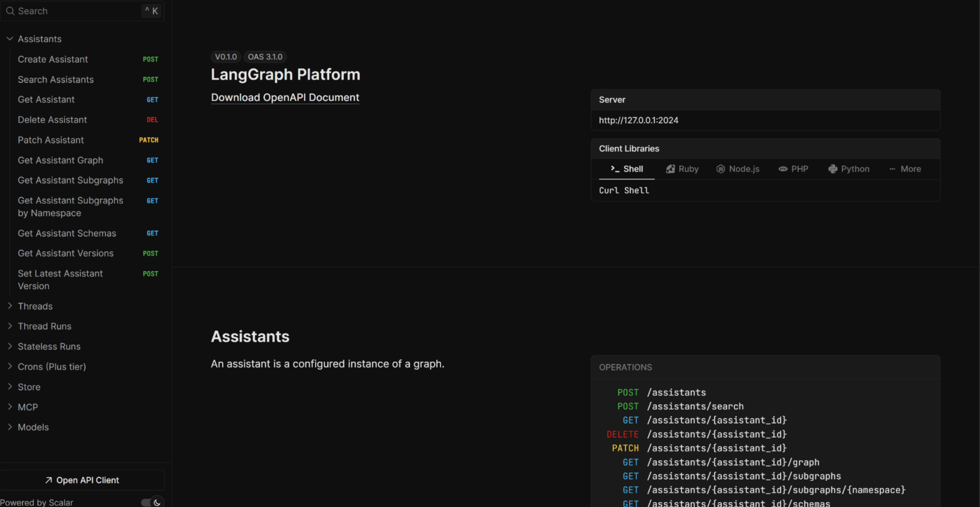The image size is (980, 507).
Task: Expand the Threads section
Action: tap(9, 306)
